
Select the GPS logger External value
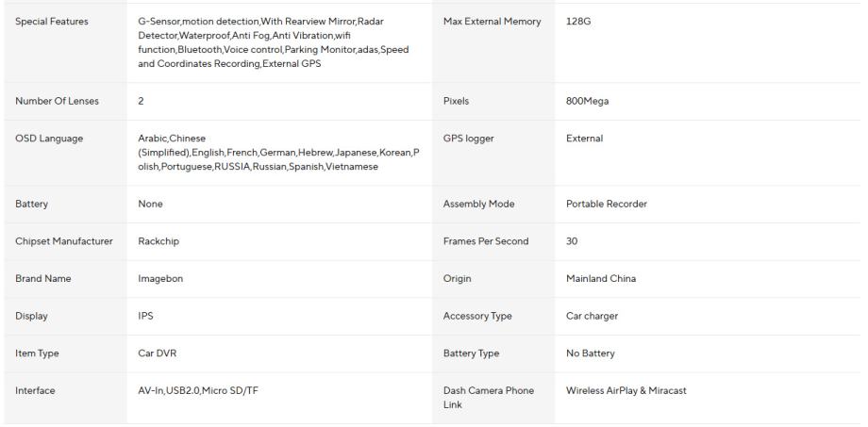pos(584,139)
